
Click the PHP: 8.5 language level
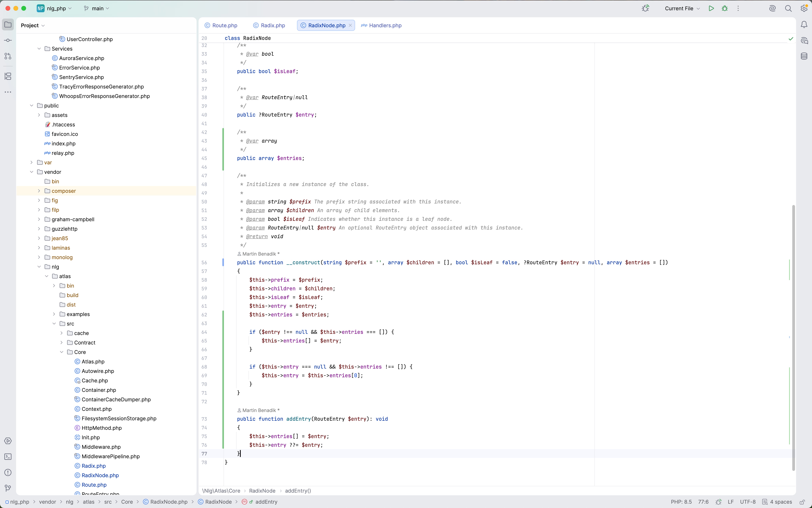point(681,502)
